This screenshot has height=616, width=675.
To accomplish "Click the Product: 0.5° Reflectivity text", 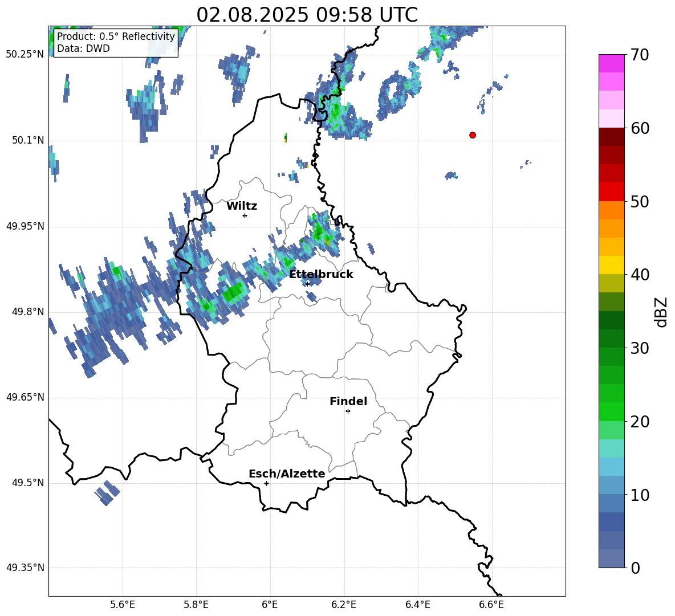I will click(116, 36).
